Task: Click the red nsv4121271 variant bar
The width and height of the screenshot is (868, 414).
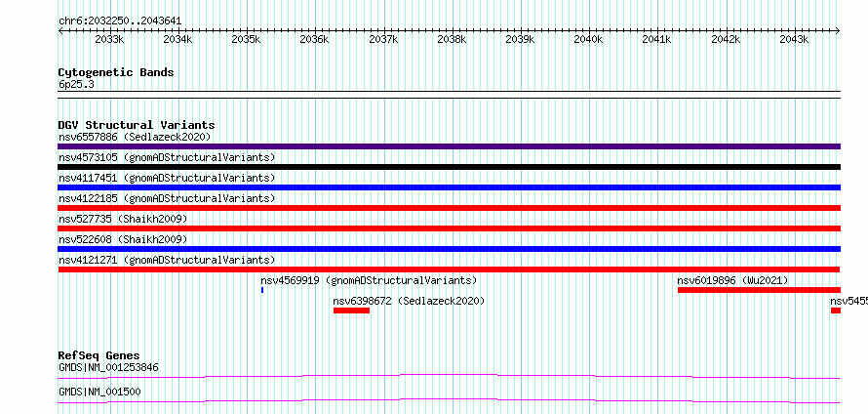Action: pos(449,269)
